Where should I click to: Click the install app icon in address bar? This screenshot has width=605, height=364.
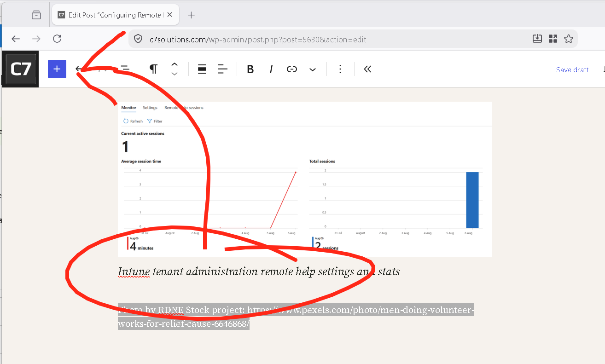pyautogui.click(x=537, y=39)
